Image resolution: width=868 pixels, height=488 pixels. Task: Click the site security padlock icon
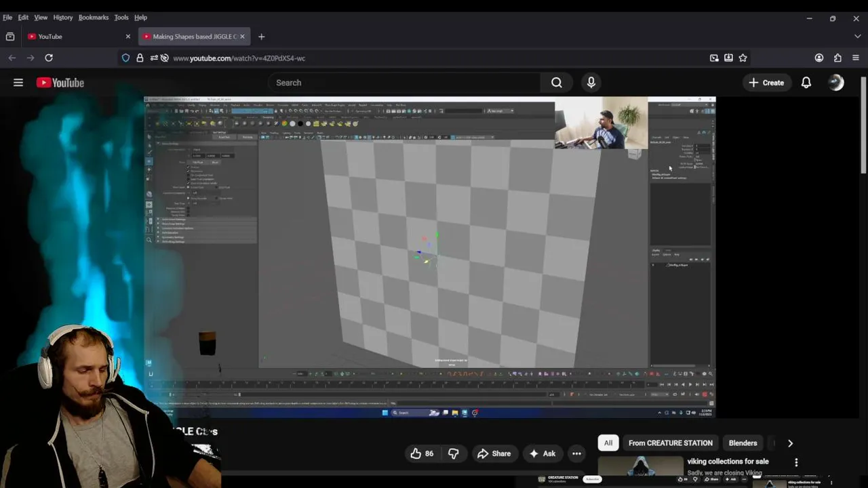pos(140,58)
